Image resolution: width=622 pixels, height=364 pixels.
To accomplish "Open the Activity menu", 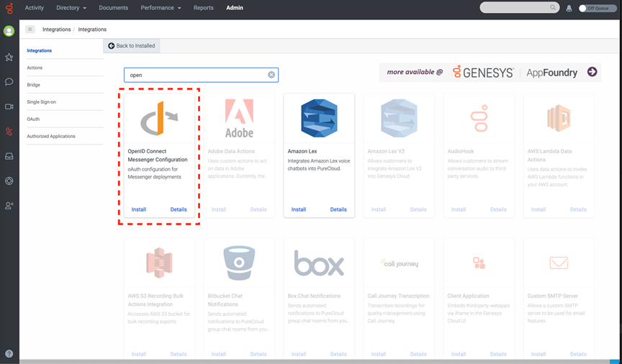I will 34,7.
